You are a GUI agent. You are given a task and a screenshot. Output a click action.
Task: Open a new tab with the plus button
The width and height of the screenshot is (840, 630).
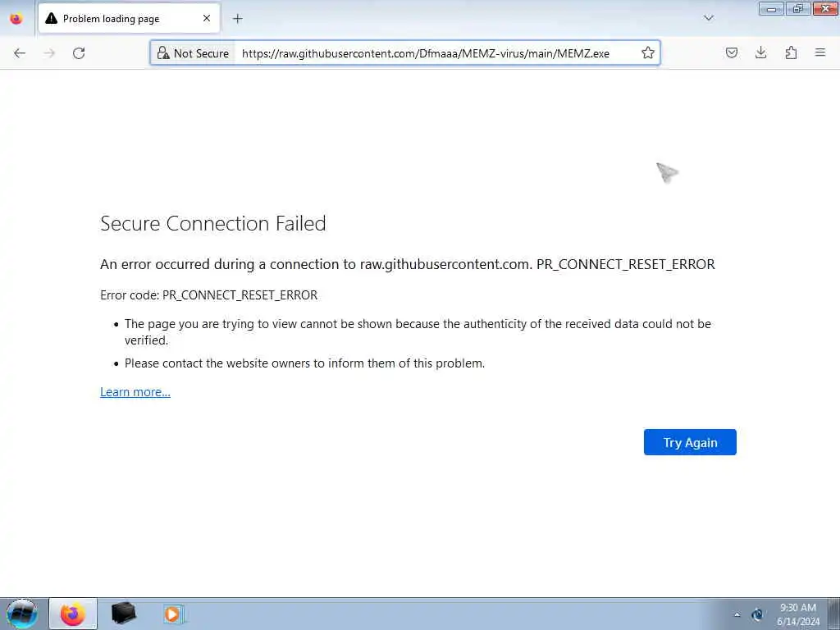237,19
